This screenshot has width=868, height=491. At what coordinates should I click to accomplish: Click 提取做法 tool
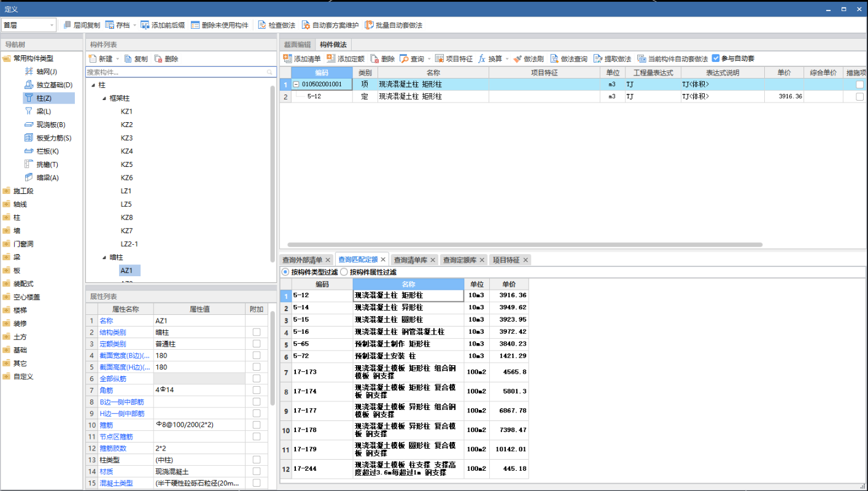[612, 59]
